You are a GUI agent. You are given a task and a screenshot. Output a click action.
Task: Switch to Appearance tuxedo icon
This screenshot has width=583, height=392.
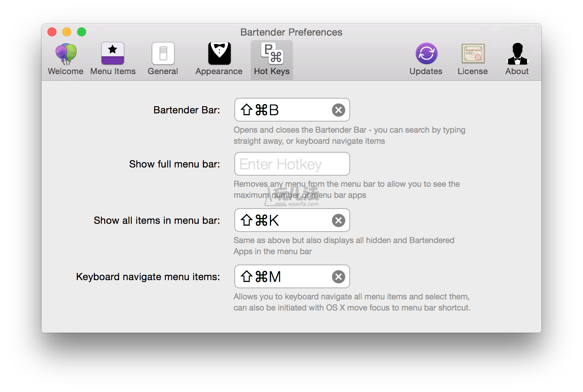tap(219, 54)
